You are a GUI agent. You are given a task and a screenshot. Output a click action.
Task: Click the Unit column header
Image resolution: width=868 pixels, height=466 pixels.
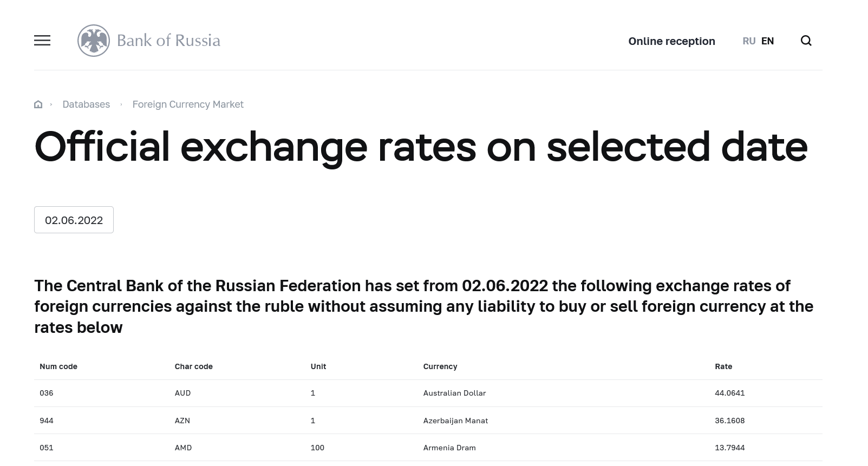click(318, 366)
